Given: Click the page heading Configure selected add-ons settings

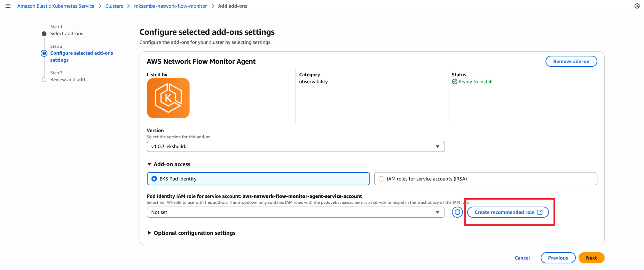Looking at the screenshot, I should (x=207, y=32).
